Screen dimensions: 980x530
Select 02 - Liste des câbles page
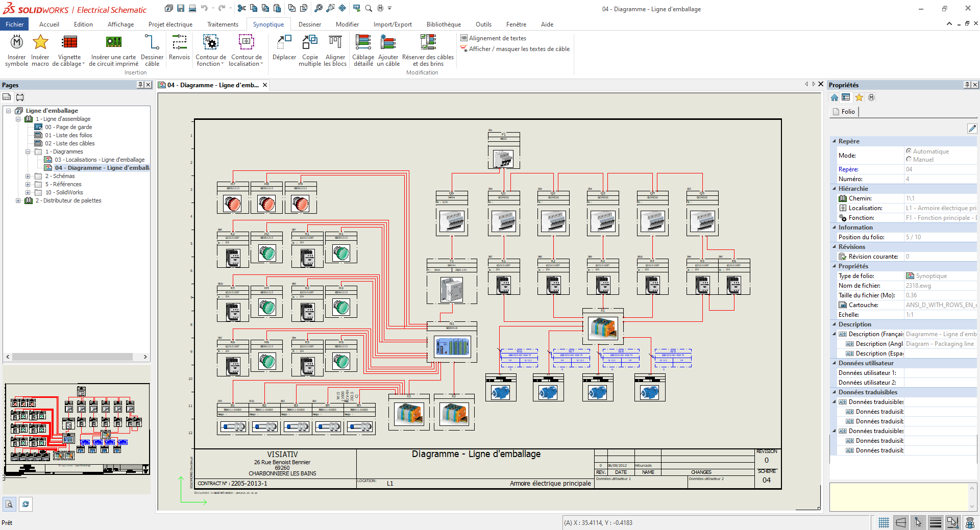70,143
